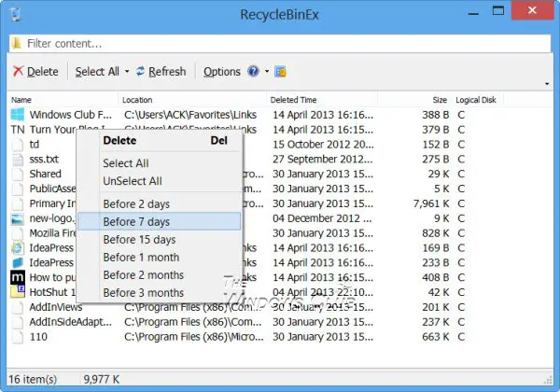This screenshot has width=560, height=392.
Task: Click the blue book icon of second IdeaPress
Action: pos(18,263)
